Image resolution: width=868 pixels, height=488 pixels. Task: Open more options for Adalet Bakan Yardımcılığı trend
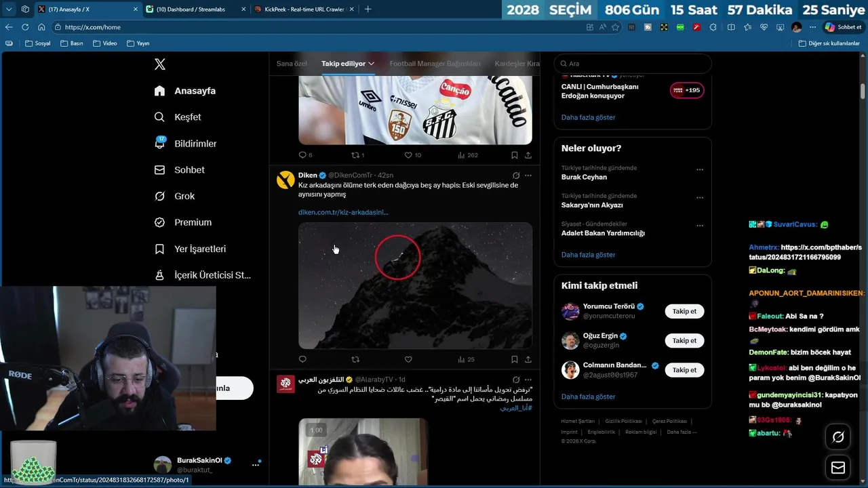click(700, 226)
